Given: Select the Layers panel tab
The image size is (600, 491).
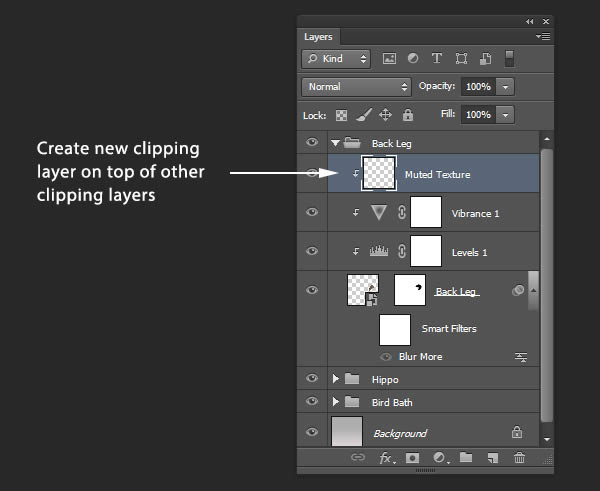Looking at the screenshot, I should (318, 37).
